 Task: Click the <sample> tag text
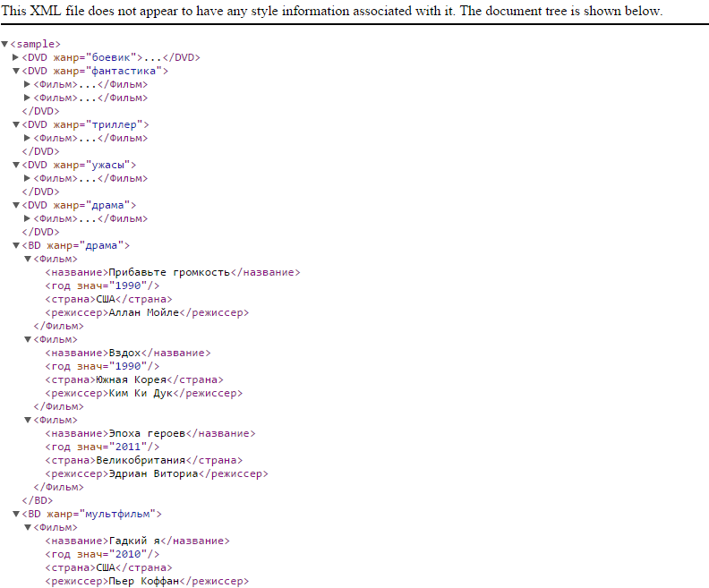35,44
